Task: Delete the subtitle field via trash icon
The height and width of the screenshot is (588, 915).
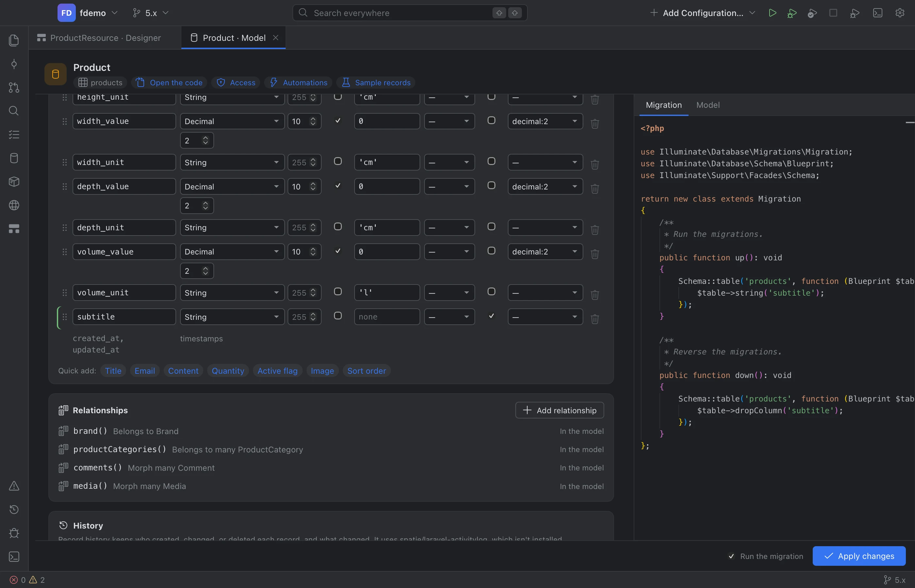Action: [595, 318]
